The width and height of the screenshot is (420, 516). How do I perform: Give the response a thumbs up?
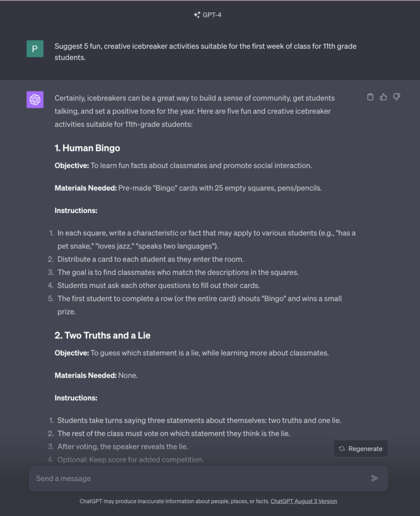pos(384,97)
